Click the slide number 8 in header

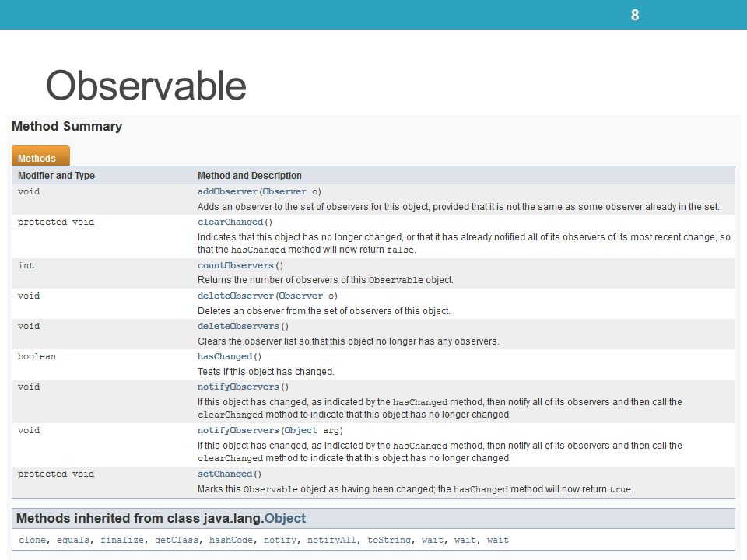click(x=635, y=15)
